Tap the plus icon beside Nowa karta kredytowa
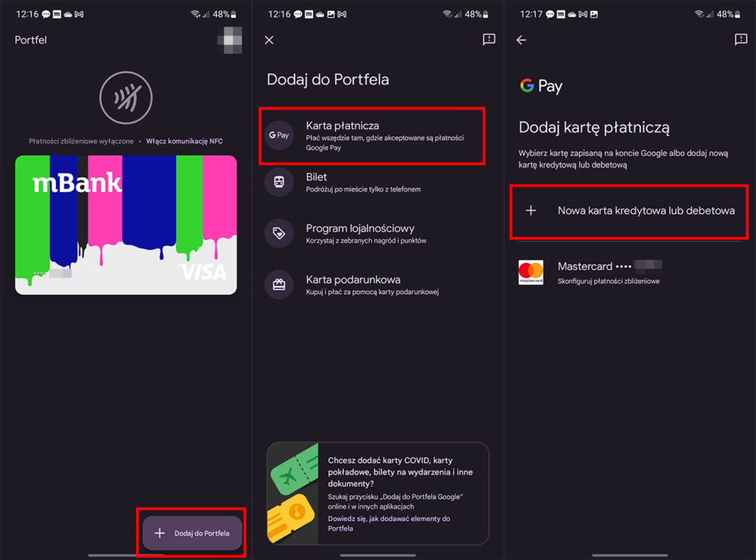Screen dimensions: 756x560 tap(531, 211)
